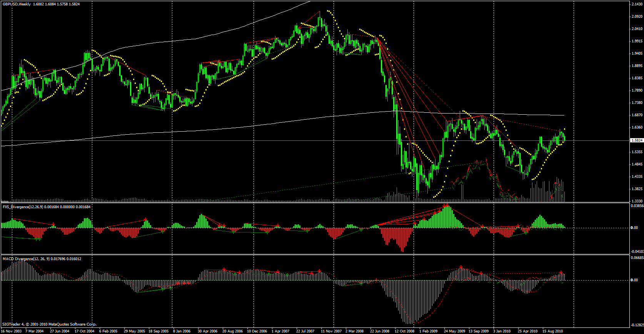
Task: Click the 1.7380 price axis label
Action: pyautogui.click(x=637, y=103)
